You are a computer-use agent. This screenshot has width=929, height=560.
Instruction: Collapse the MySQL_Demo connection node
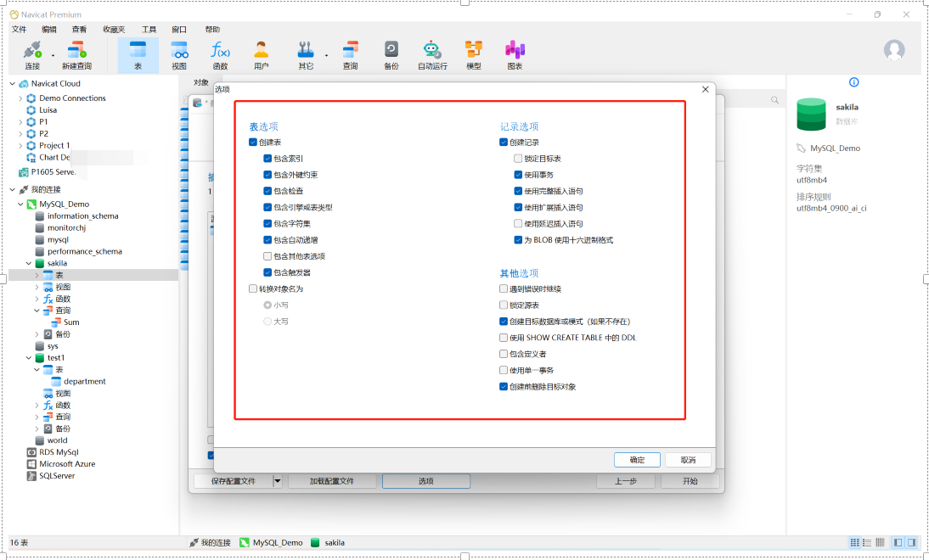pos(21,204)
